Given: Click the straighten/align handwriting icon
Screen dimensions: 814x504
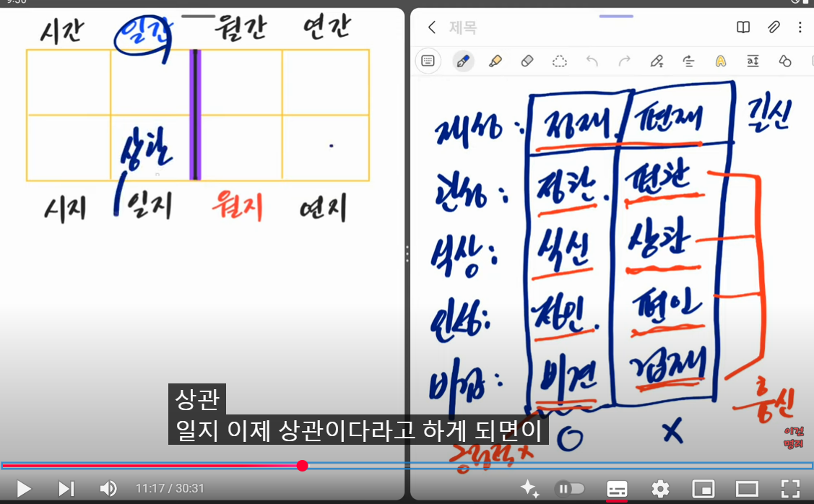Looking at the screenshot, I should (x=688, y=61).
